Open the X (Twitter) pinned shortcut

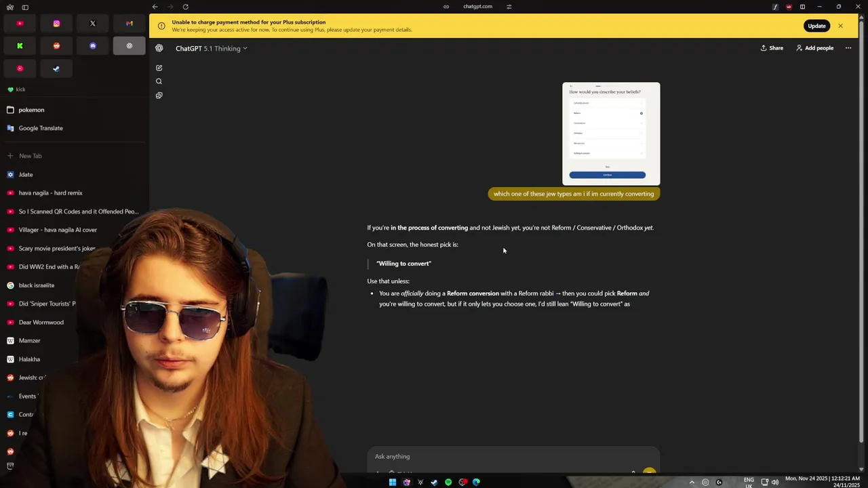click(93, 24)
